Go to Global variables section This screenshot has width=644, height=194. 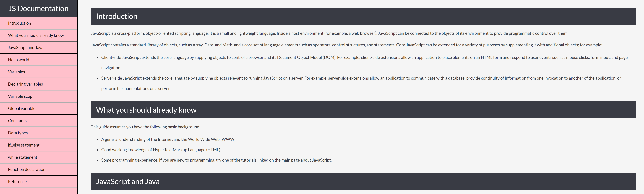pyautogui.click(x=22, y=109)
